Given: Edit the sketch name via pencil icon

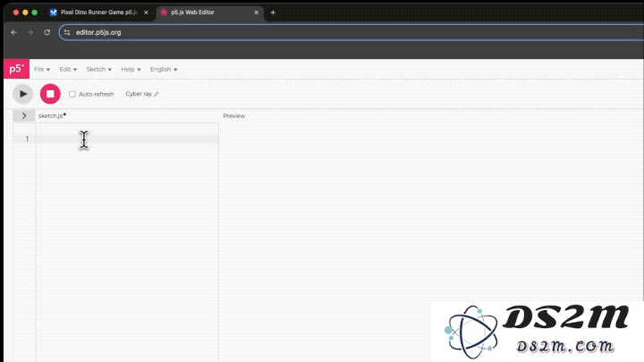Looking at the screenshot, I should pyautogui.click(x=156, y=94).
